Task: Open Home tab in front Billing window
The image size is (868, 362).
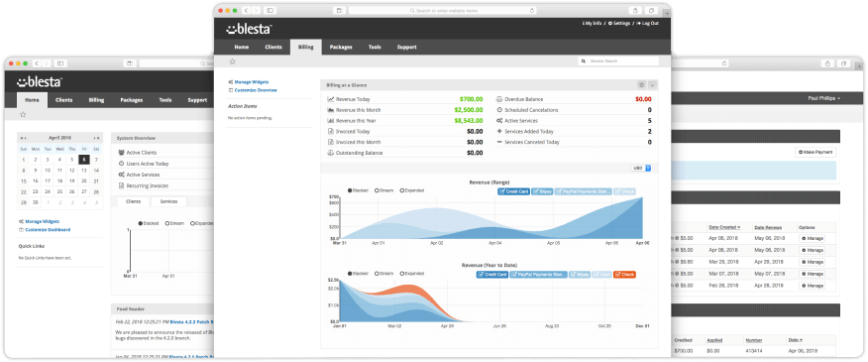Action: (242, 48)
